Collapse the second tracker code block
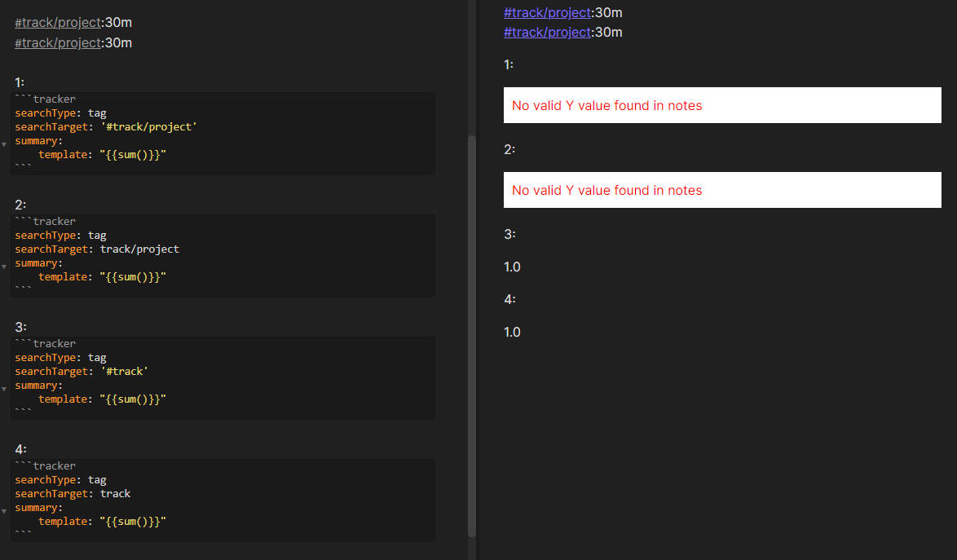Screen dimensions: 957x560 coord(3,266)
